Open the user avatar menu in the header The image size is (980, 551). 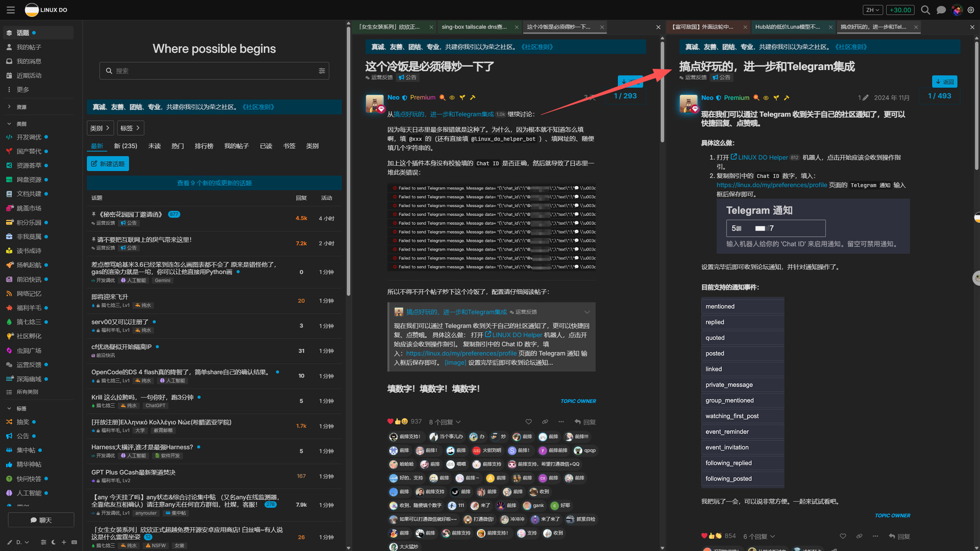click(957, 10)
